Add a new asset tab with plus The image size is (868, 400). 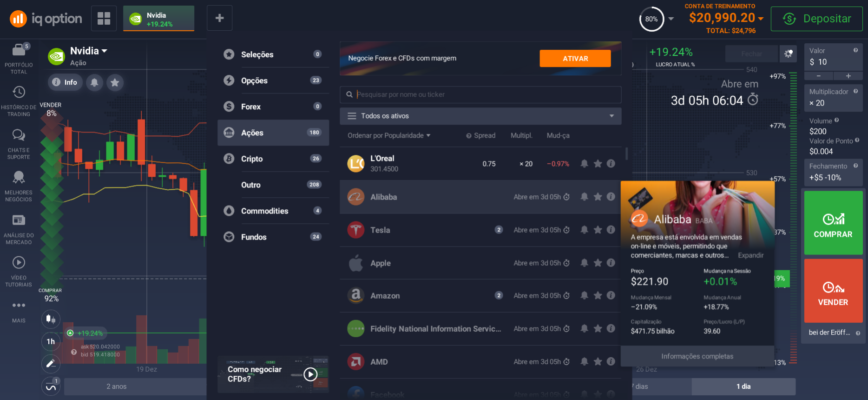(219, 18)
